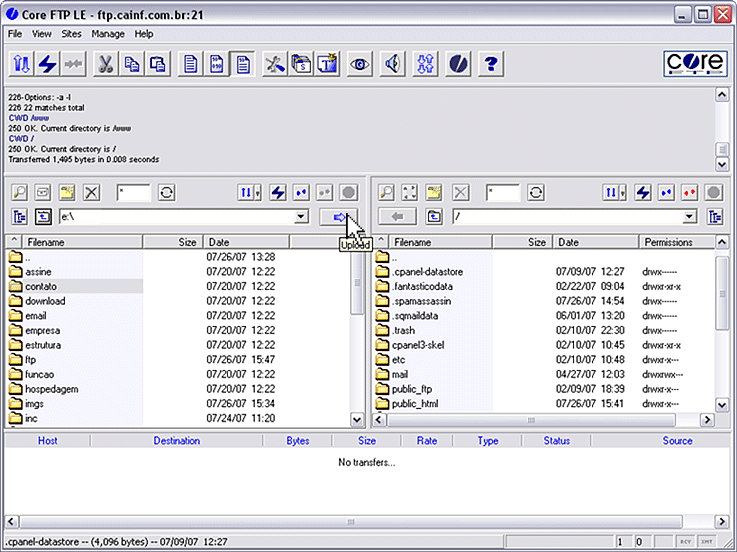Toggle the pressed auto transfer mode button

[243, 64]
